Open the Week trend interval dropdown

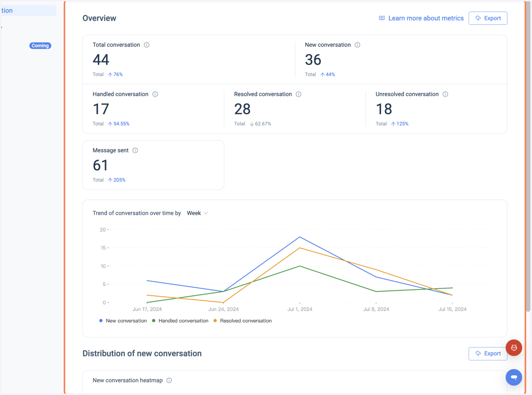pos(197,213)
